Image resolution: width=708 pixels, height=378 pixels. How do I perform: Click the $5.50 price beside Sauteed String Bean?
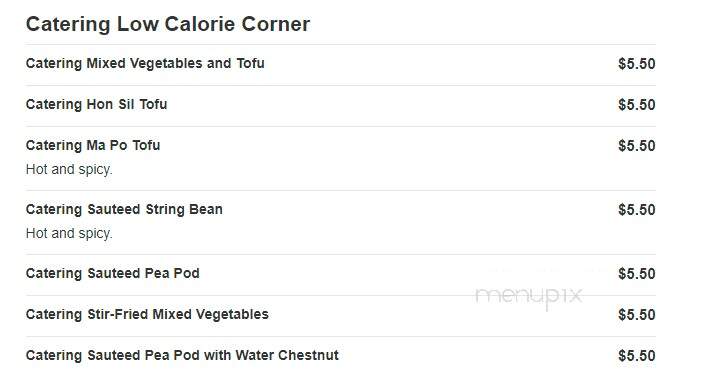click(637, 210)
